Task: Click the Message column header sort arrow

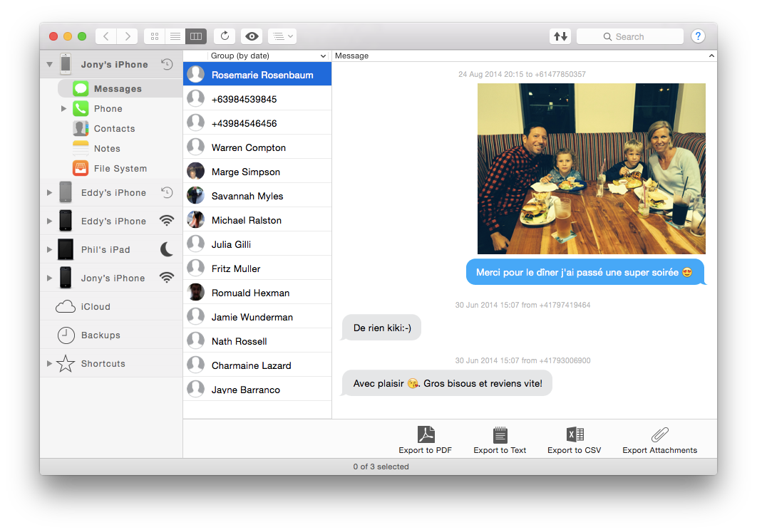Action: (x=711, y=56)
